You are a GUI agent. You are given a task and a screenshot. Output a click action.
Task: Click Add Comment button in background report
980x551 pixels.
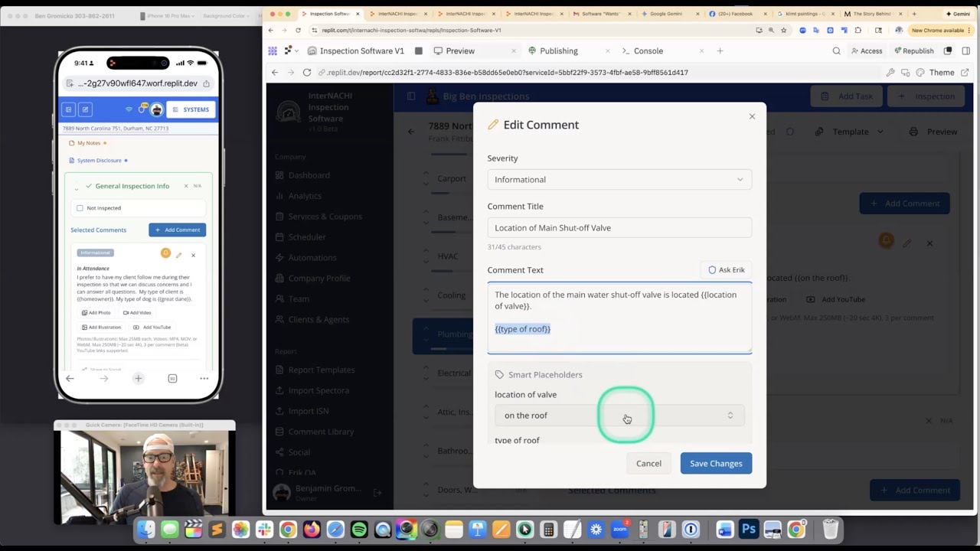[x=905, y=204]
